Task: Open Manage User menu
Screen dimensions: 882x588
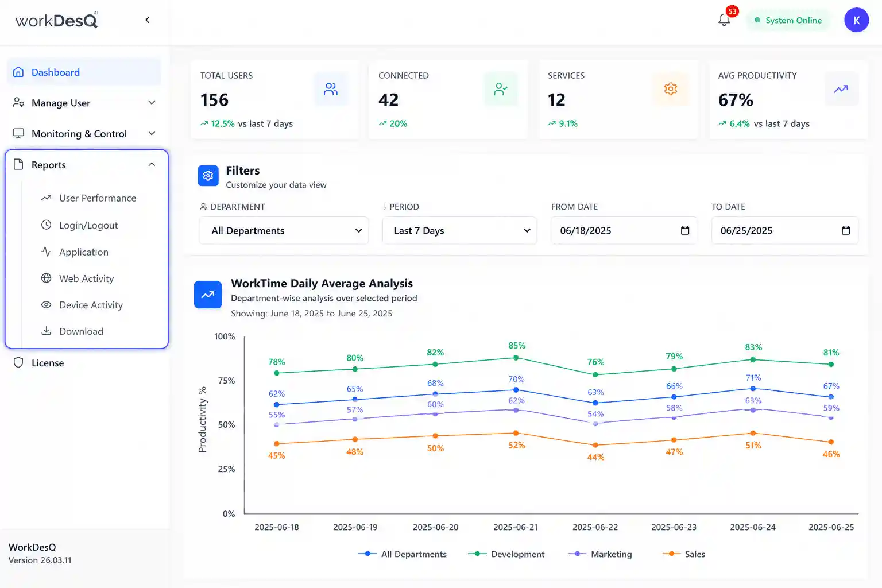Action: pyautogui.click(x=84, y=103)
